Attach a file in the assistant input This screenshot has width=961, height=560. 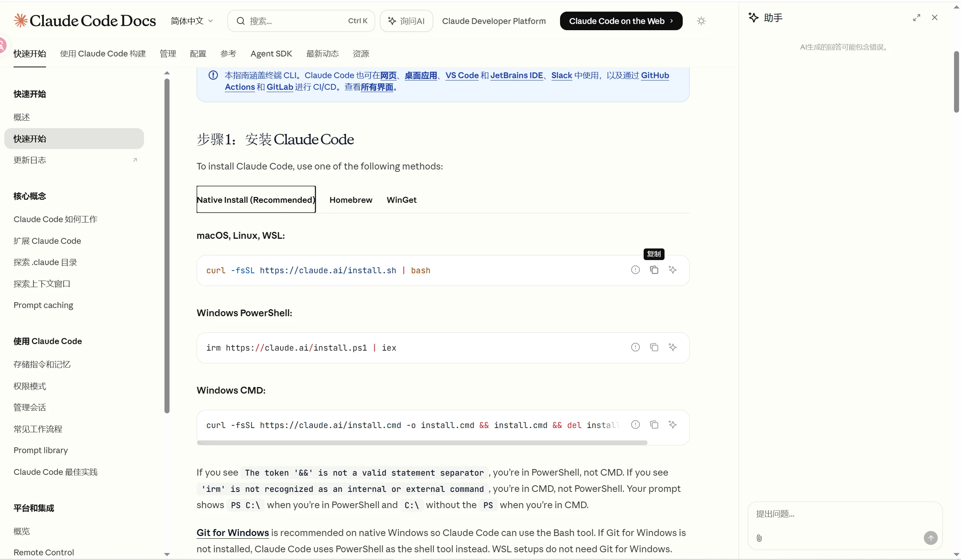pos(759,538)
